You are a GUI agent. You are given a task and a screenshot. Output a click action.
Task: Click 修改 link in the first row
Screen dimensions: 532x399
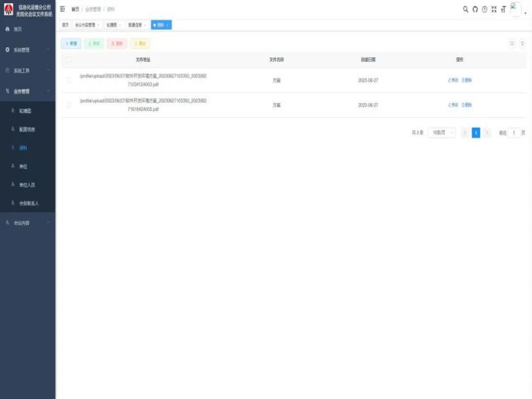(453, 80)
